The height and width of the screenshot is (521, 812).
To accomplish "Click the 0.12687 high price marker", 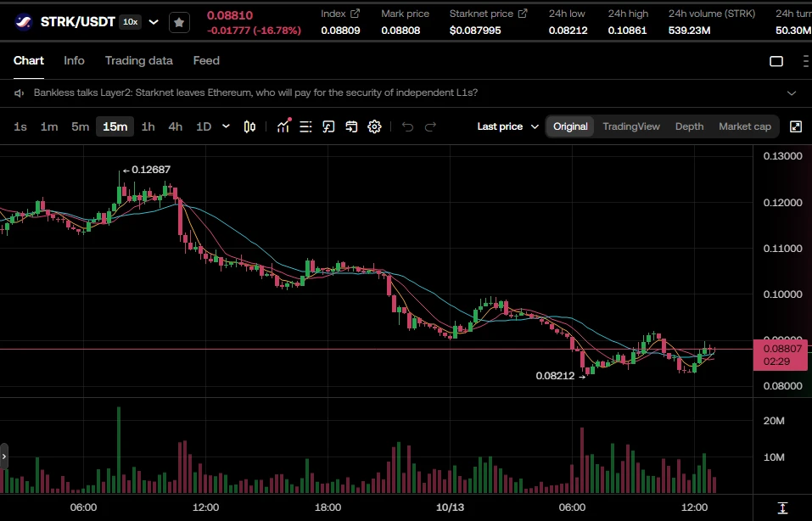I will pyautogui.click(x=147, y=170).
